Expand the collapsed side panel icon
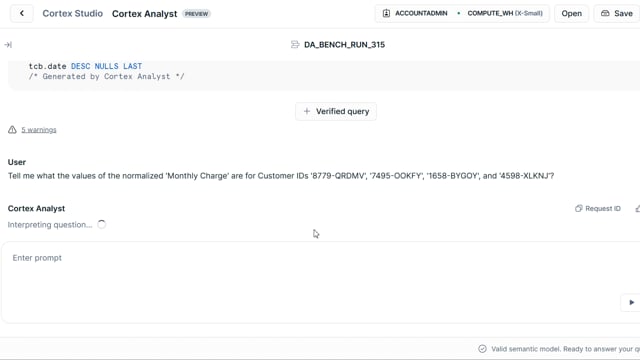The height and width of the screenshot is (360, 640). coord(8,45)
